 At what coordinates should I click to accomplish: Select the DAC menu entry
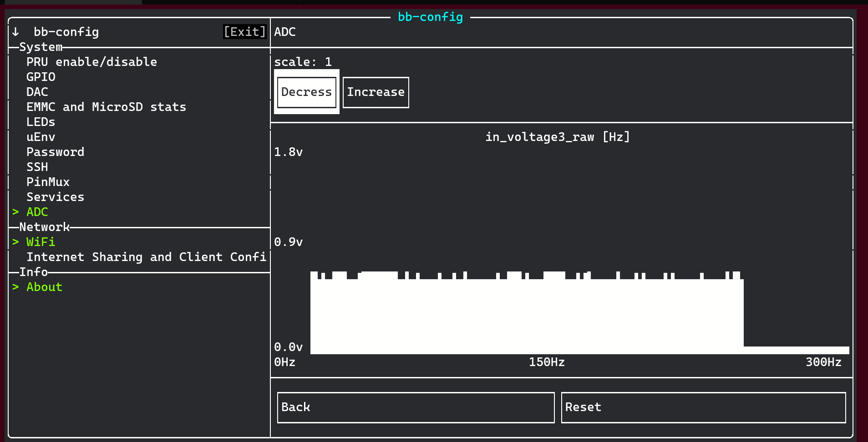pos(37,92)
